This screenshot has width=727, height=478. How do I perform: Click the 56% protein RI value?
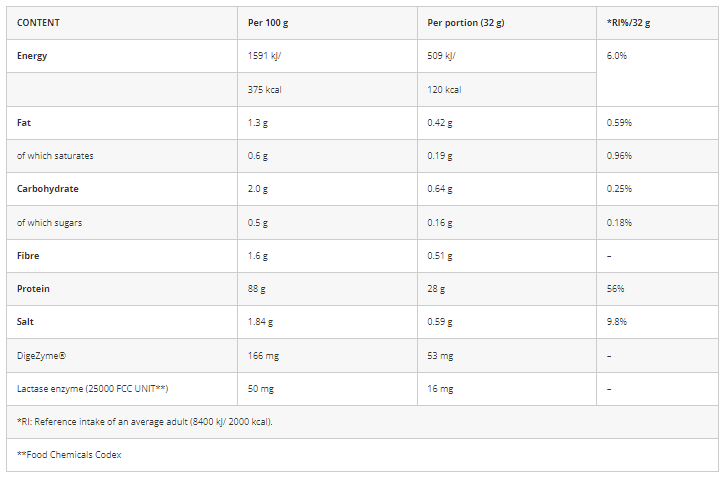point(615,289)
